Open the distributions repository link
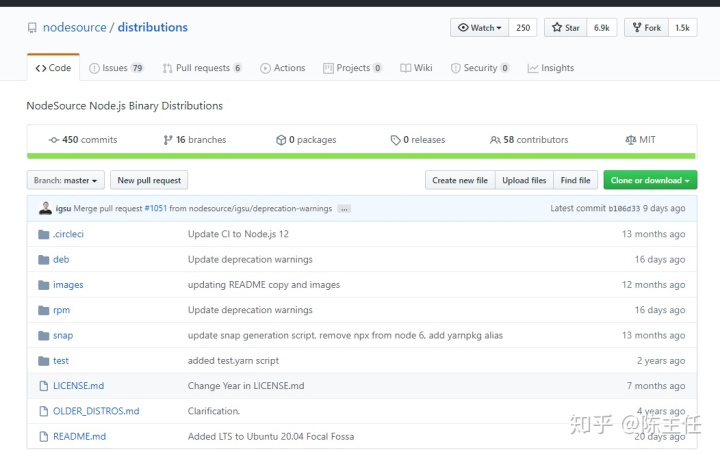The image size is (720, 454). click(x=152, y=28)
